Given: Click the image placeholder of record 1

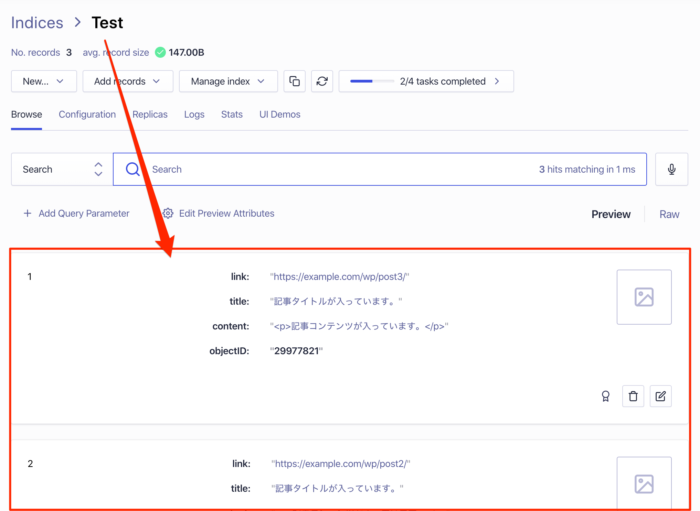Looking at the screenshot, I should 644,297.
